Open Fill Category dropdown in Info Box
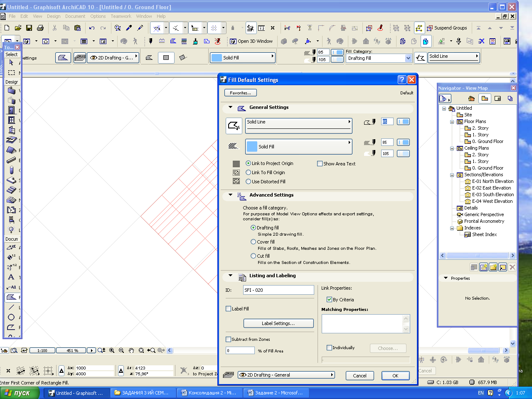532x399 pixels. click(379, 58)
